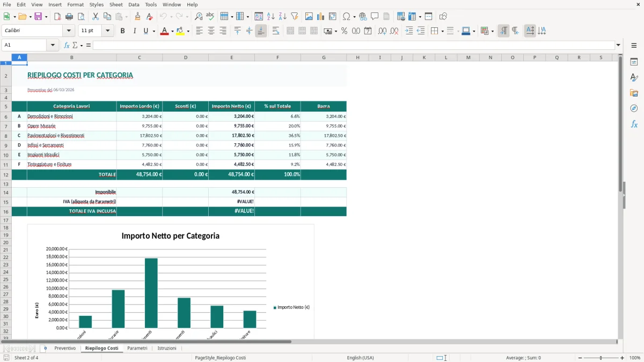The width and height of the screenshot is (644, 362).
Task: Click row header 12
Action: [x=5, y=174]
